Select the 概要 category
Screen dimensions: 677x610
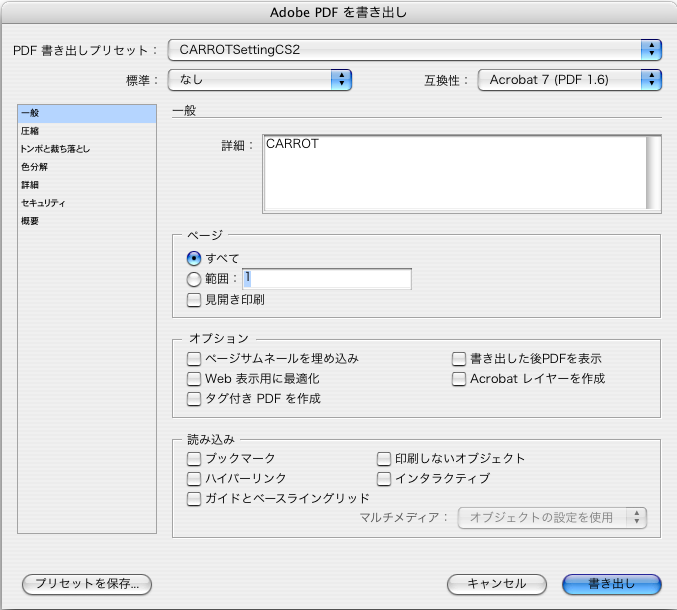pos(87,221)
